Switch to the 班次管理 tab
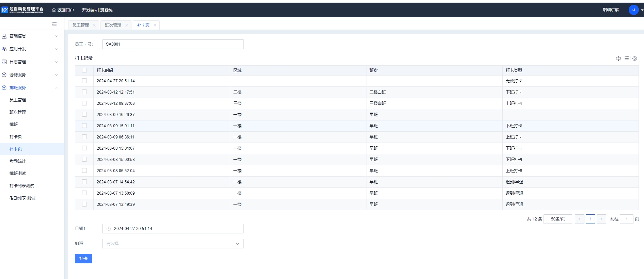This screenshot has width=644, height=279. (x=113, y=25)
